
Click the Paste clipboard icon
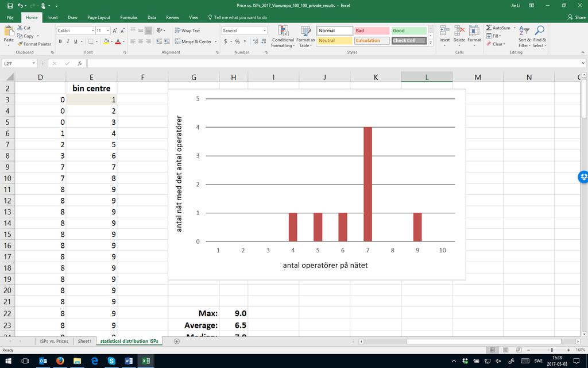click(x=9, y=32)
